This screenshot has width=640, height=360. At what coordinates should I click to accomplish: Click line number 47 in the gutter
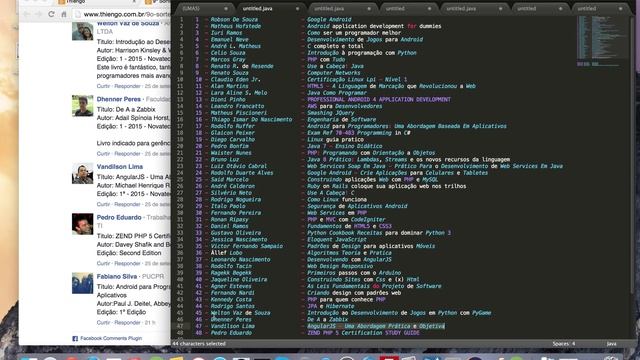coord(180,326)
